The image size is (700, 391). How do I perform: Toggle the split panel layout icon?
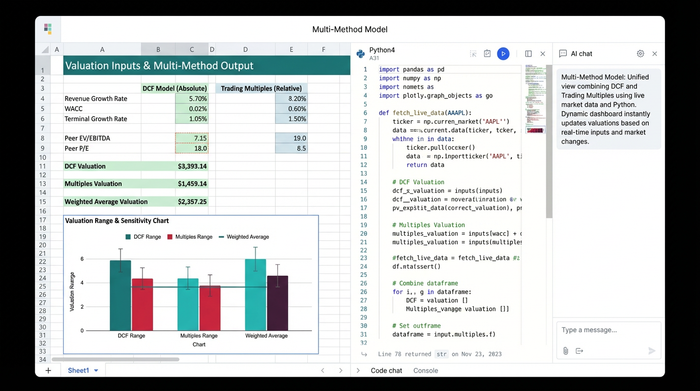coord(528,54)
